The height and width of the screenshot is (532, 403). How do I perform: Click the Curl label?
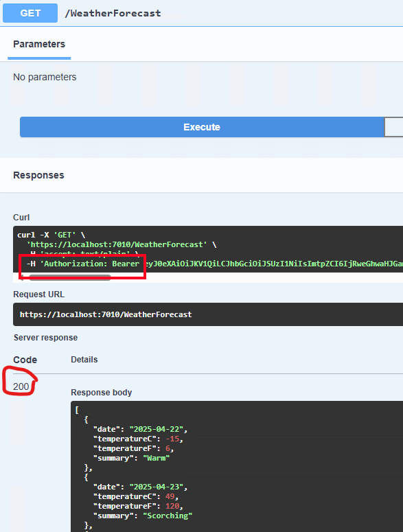click(x=21, y=217)
